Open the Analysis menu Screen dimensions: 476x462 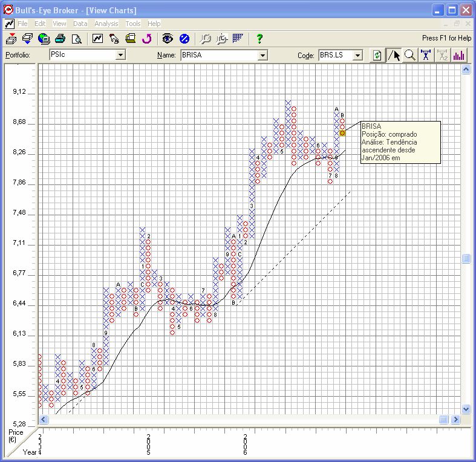tap(106, 24)
